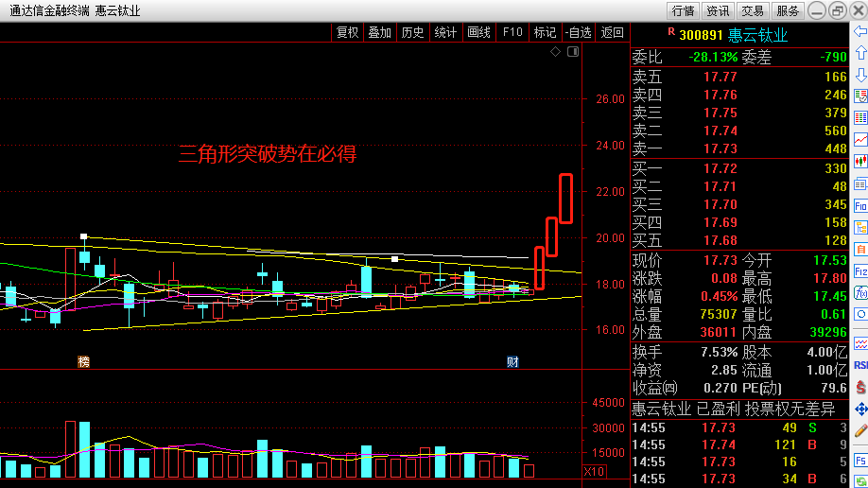Open the 行情 menu

pos(683,10)
